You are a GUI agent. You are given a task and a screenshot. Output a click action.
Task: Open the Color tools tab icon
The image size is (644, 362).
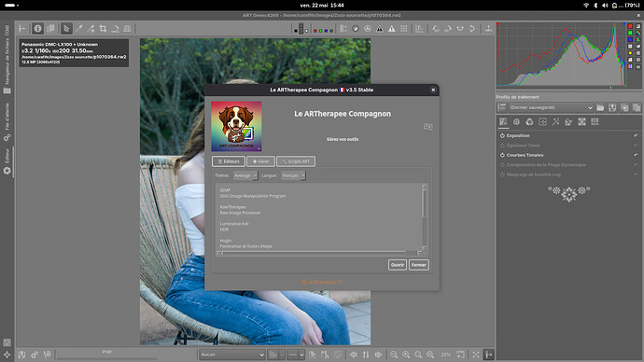point(529,122)
